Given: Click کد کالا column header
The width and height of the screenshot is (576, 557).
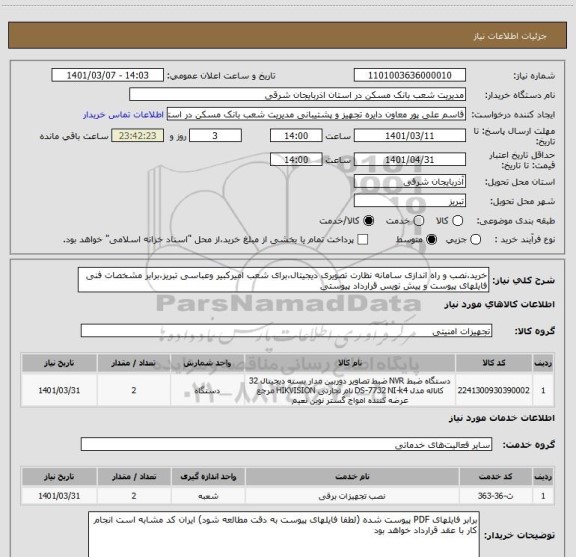Looking at the screenshot, I should tap(494, 363).
